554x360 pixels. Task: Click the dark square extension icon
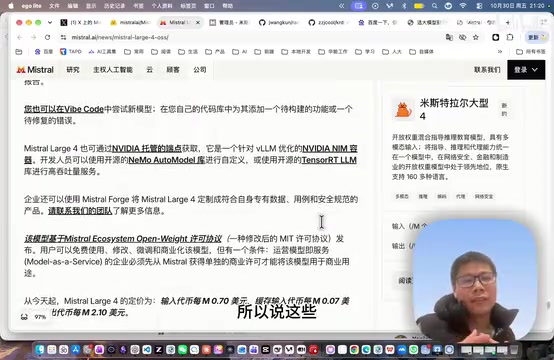(496, 37)
